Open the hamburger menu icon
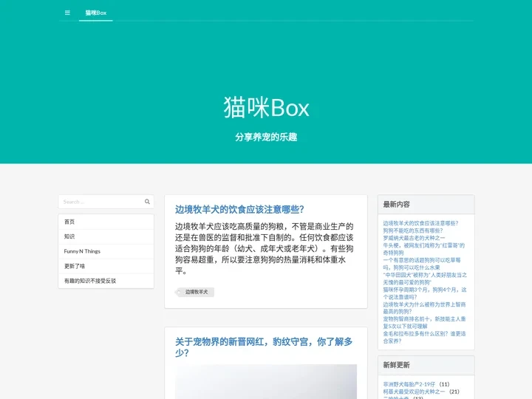The height and width of the screenshot is (399, 532). pyautogui.click(x=67, y=13)
